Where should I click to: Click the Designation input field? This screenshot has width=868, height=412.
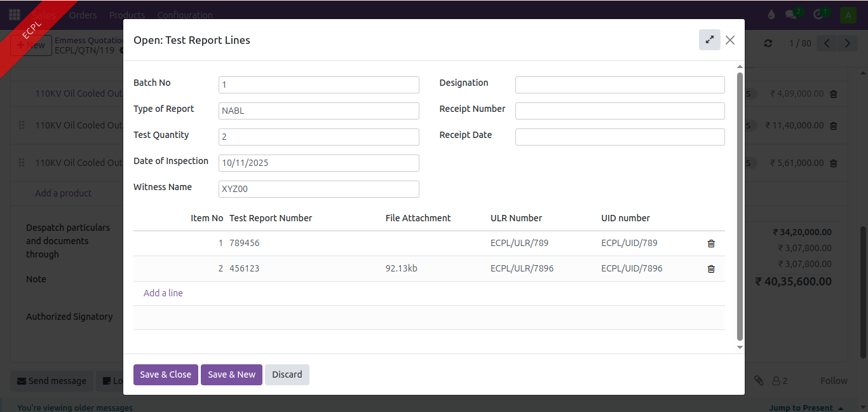620,85
